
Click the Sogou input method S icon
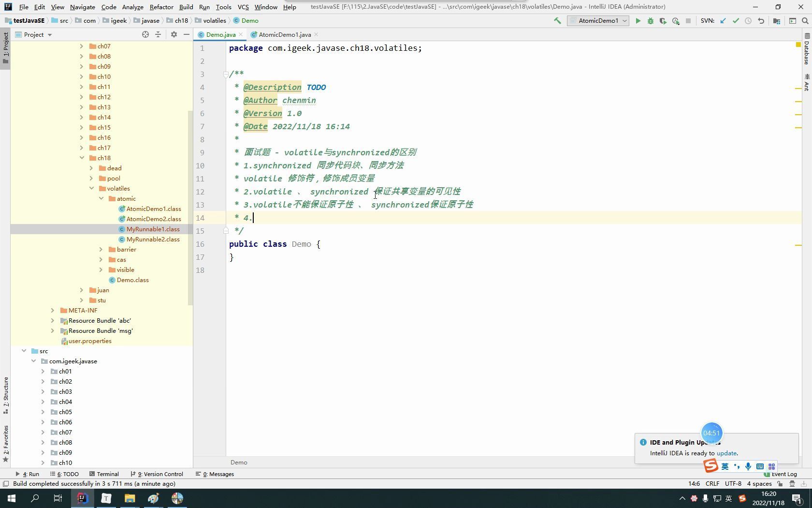[x=710, y=466]
